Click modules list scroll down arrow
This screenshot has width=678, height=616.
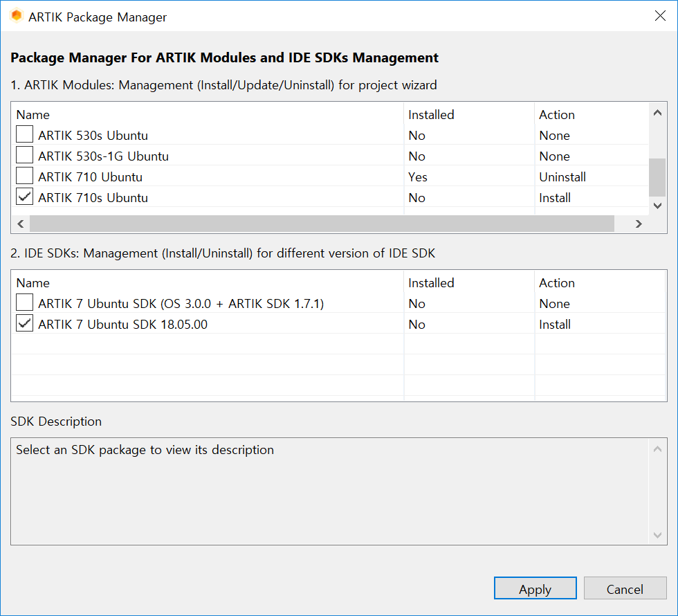(658, 206)
